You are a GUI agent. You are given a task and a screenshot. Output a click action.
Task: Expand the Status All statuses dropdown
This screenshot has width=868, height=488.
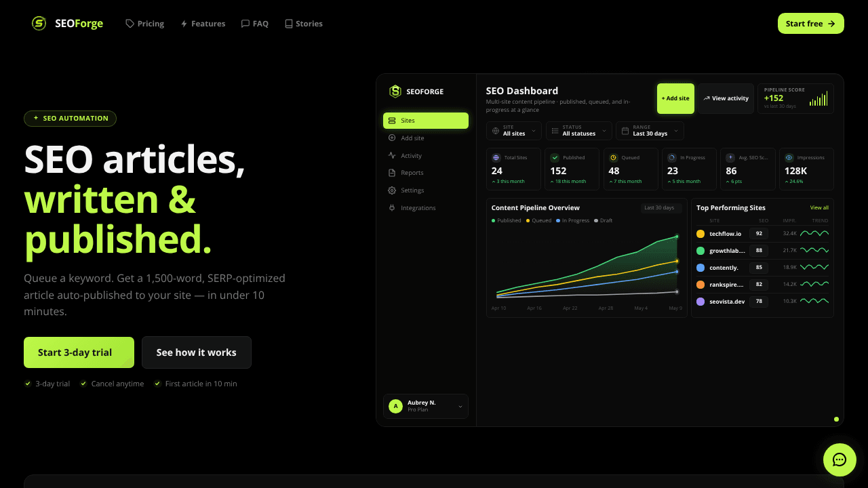pyautogui.click(x=578, y=131)
